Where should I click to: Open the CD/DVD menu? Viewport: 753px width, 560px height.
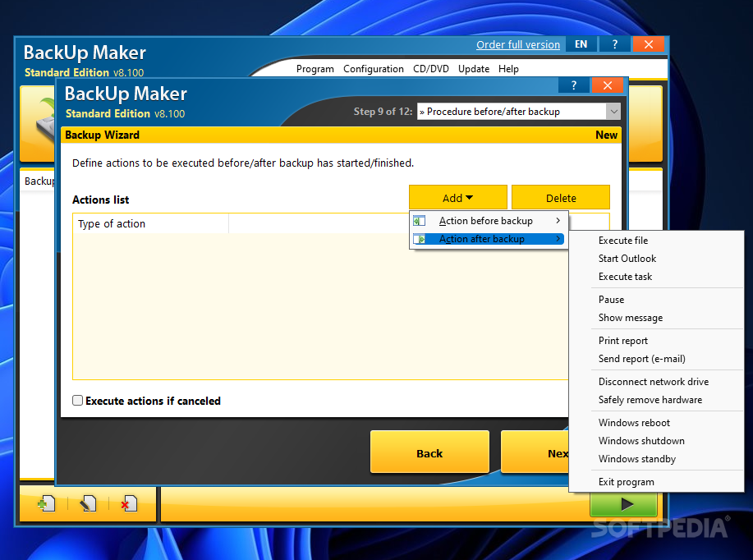(x=431, y=69)
